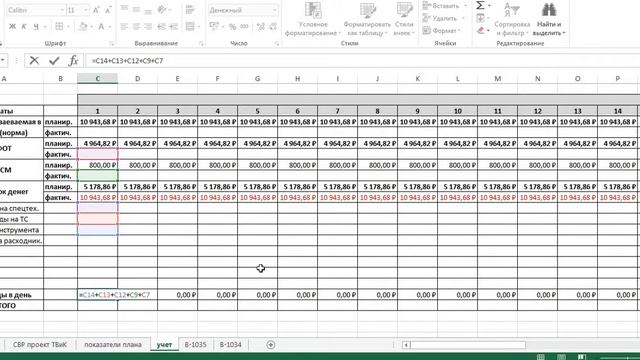The image size is (640, 360).
Task: Click the Fill down icon
Action: (480, 18)
